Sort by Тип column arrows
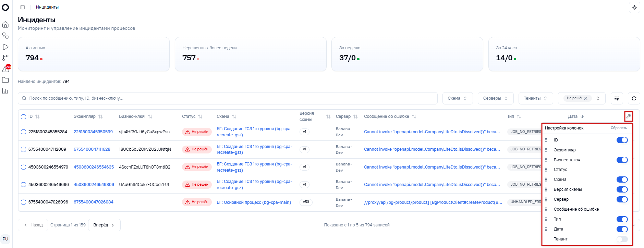The width and height of the screenshot is (644, 248). pyautogui.click(x=519, y=117)
